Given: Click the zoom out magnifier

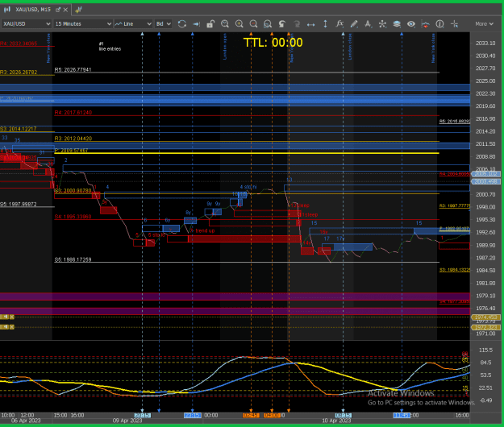Looking at the screenshot, I should click(253, 23).
